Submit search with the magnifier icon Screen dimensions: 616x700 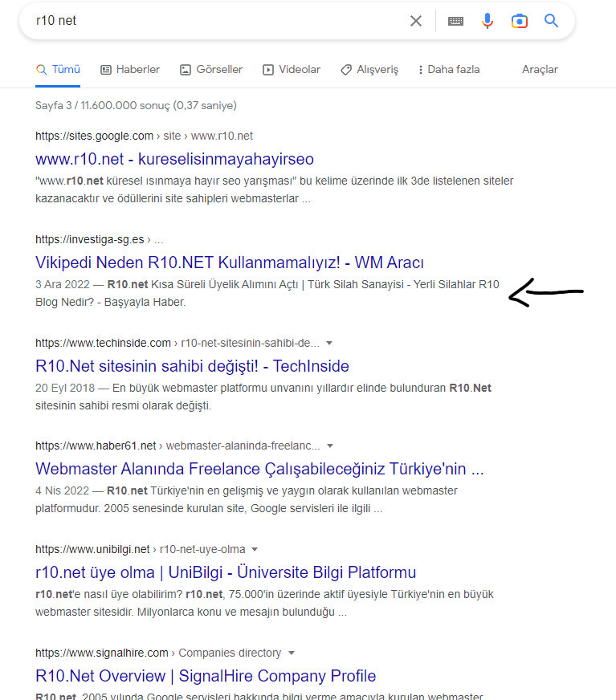[551, 21]
